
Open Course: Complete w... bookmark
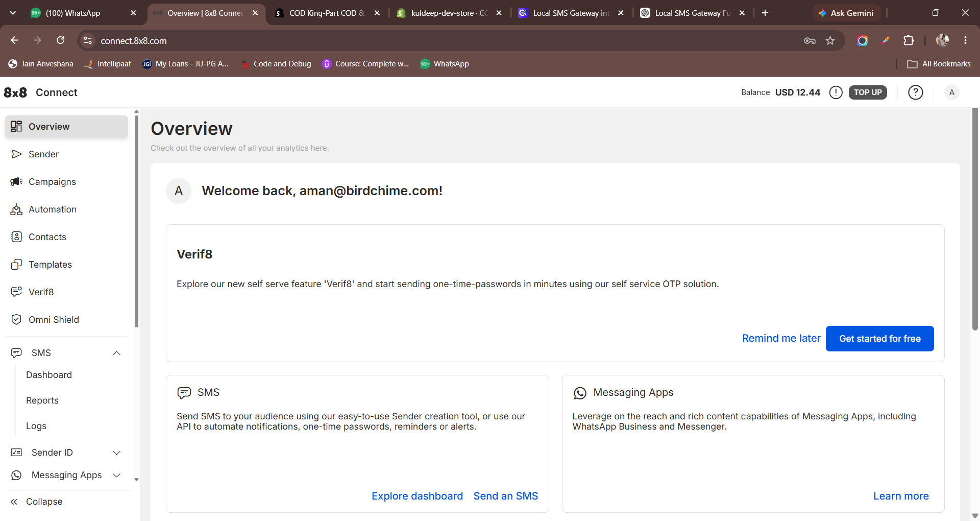point(365,64)
